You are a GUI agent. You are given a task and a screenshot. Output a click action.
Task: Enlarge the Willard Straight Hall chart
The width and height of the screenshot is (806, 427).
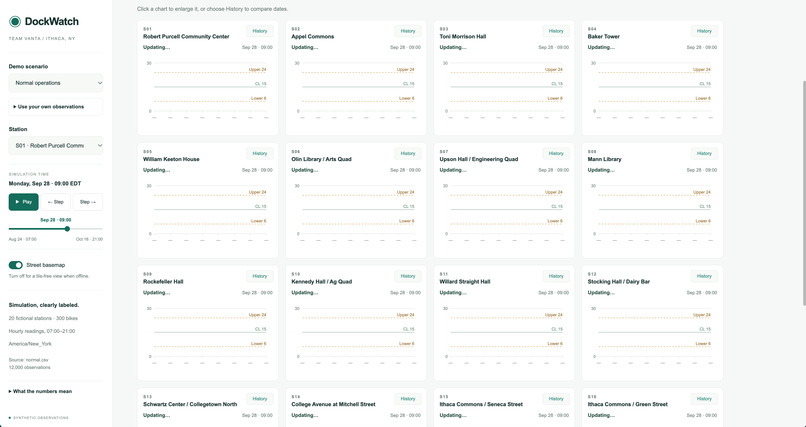tap(504, 335)
